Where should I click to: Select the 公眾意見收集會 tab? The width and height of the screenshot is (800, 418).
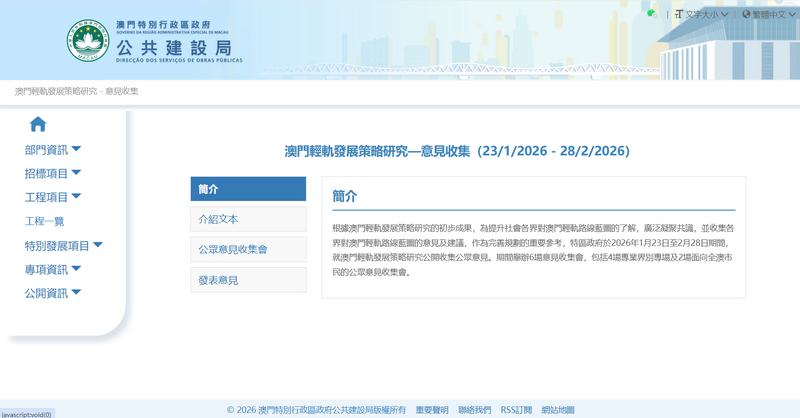pyautogui.click(x=248, y=249)
